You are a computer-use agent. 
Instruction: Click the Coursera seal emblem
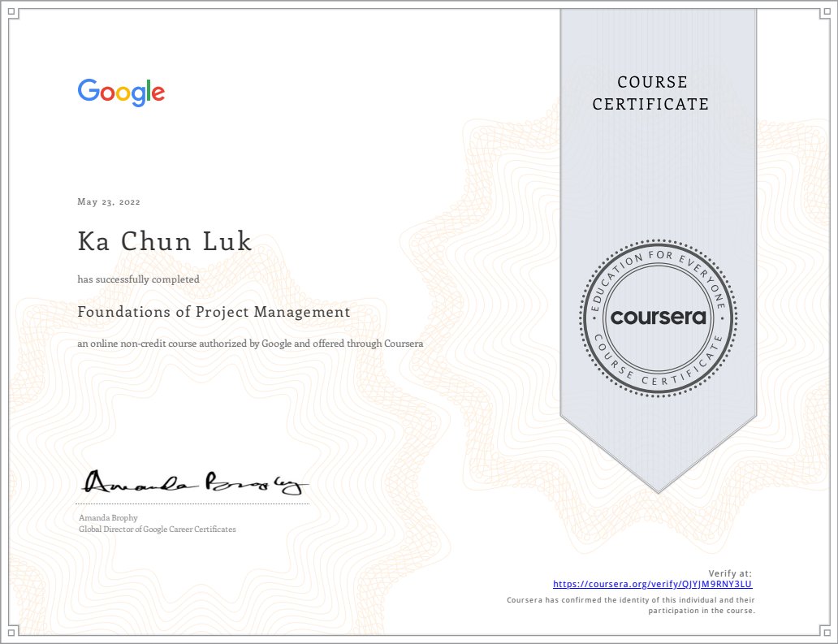(658, 318)
